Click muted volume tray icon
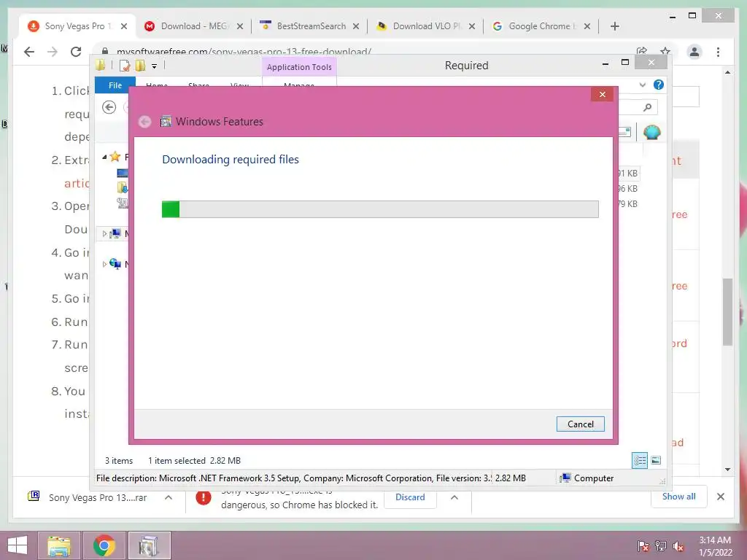Screen dimensions: 747x560 click(678, 546)
